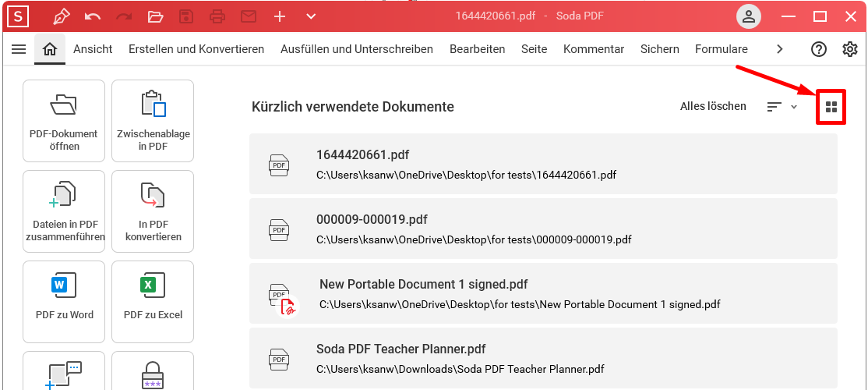Open recent file 1644420661.pdf
This screenshot has height=390, width=868.
543,164
